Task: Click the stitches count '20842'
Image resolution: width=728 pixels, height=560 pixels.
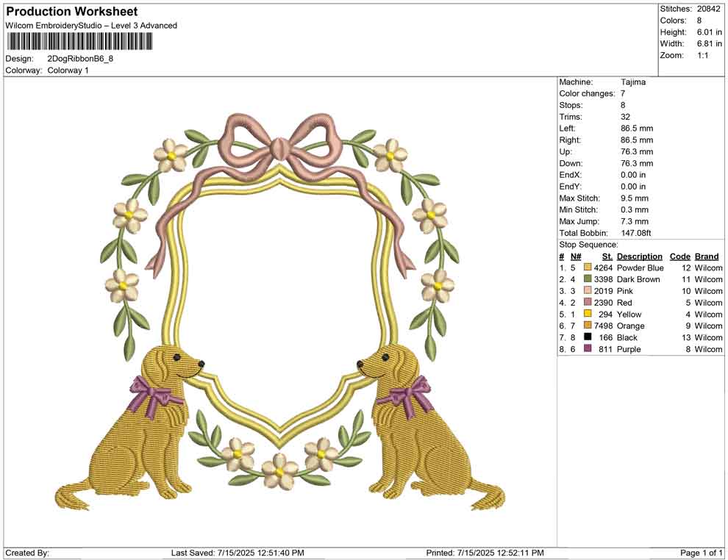Action: (708, 9)
